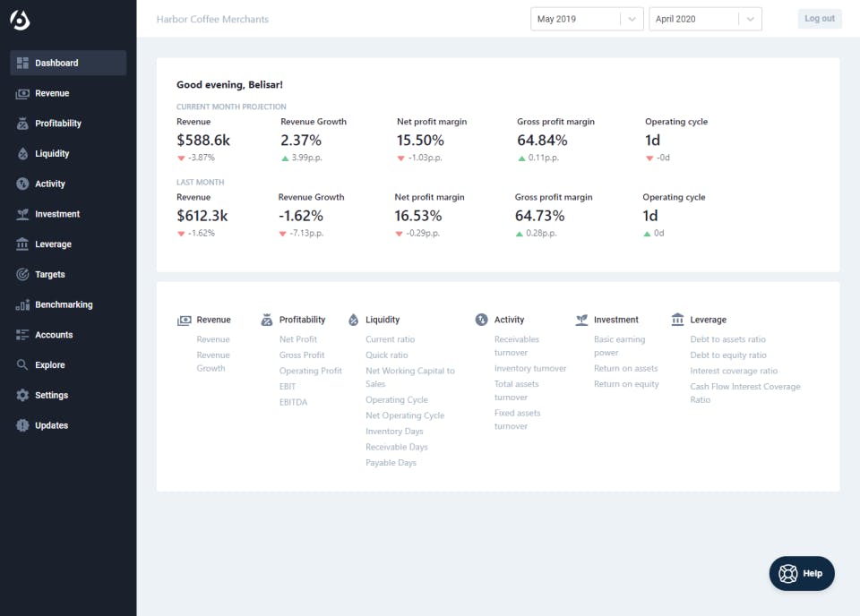
Task: Click the Dashboard grid icon in sidebar
Action: click(22, 63)
